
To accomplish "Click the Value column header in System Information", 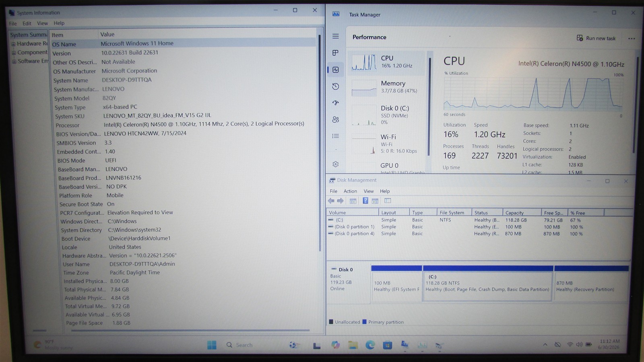I will pyautogui.click(x=207, y=35).
